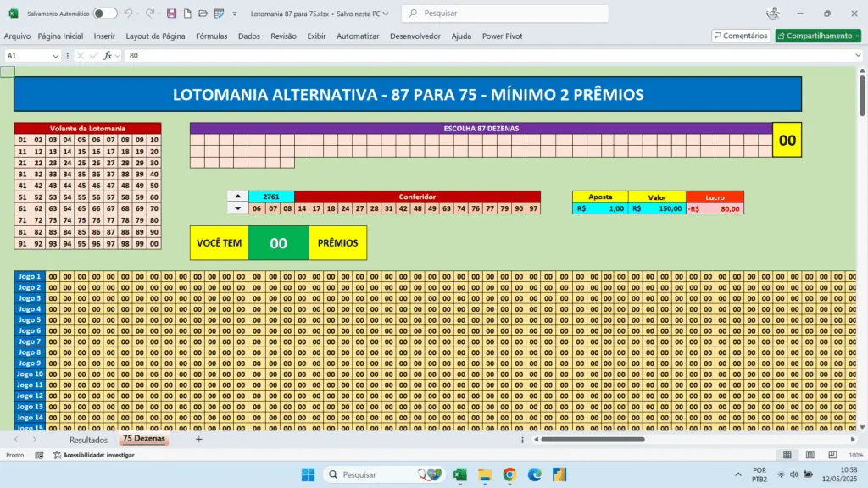
Task: Click the next sheet navigation arrow
Action: point(34,440)
